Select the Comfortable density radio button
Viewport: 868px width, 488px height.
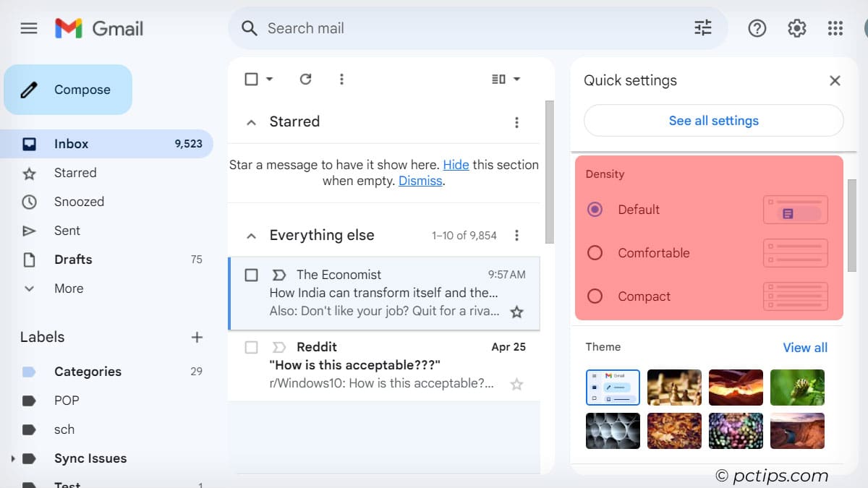tap(595, 253)
